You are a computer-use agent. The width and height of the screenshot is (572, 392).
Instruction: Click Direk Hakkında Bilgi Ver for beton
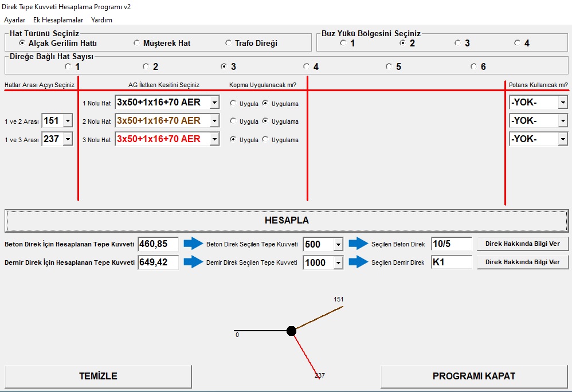point(522,244)
